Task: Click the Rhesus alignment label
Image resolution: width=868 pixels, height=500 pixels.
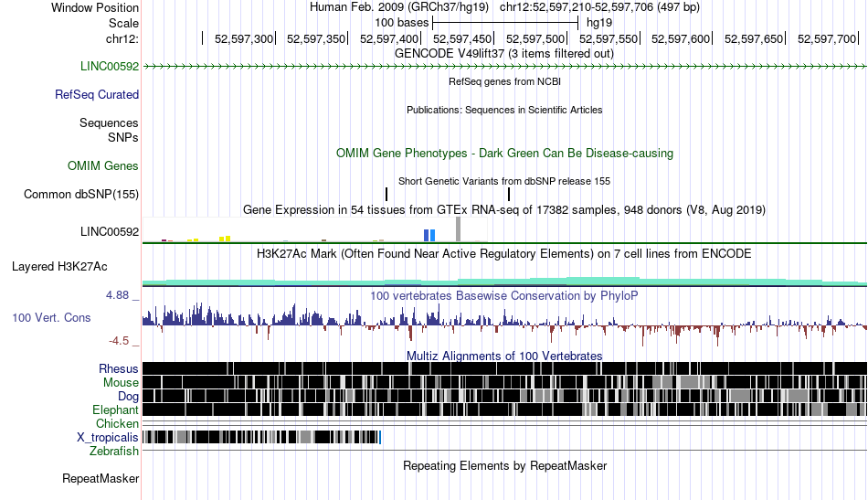Action: pos(119,368)
